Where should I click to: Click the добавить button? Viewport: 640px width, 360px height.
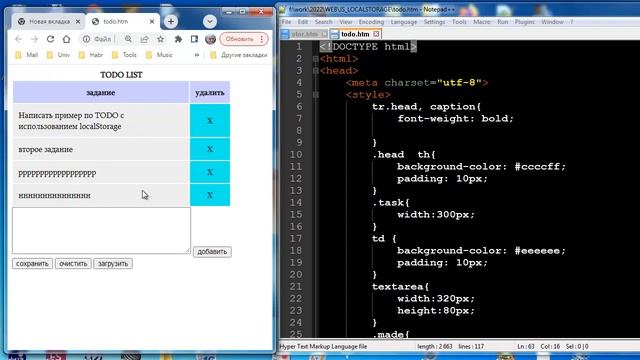[x=212, y=251]
